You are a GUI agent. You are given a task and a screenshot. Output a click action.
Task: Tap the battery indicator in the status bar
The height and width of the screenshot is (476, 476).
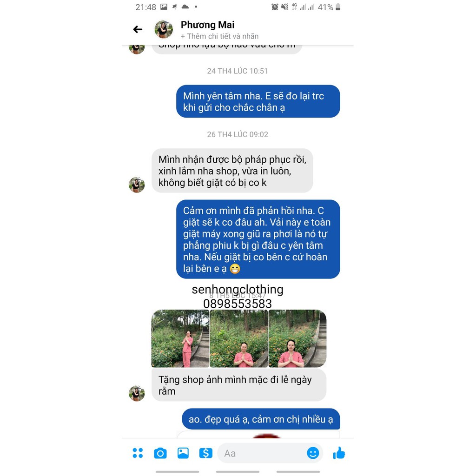tap(338, 7)
